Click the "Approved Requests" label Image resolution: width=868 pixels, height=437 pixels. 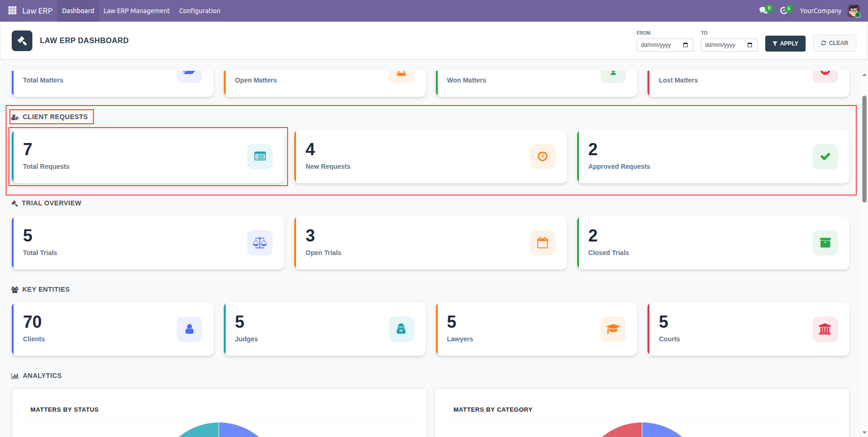point(619,166)
